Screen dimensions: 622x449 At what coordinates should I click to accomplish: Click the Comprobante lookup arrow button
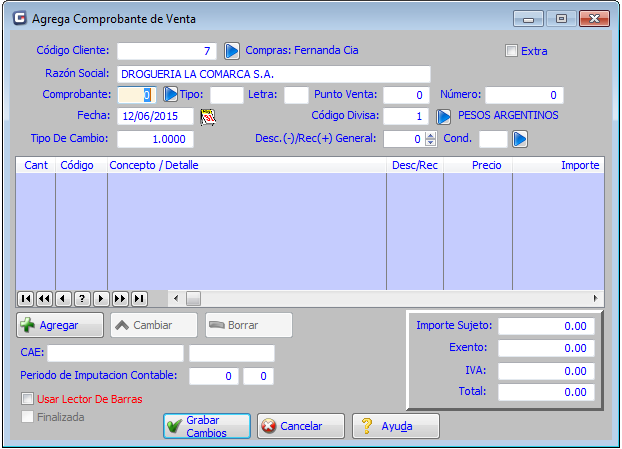tap(170, 94)
